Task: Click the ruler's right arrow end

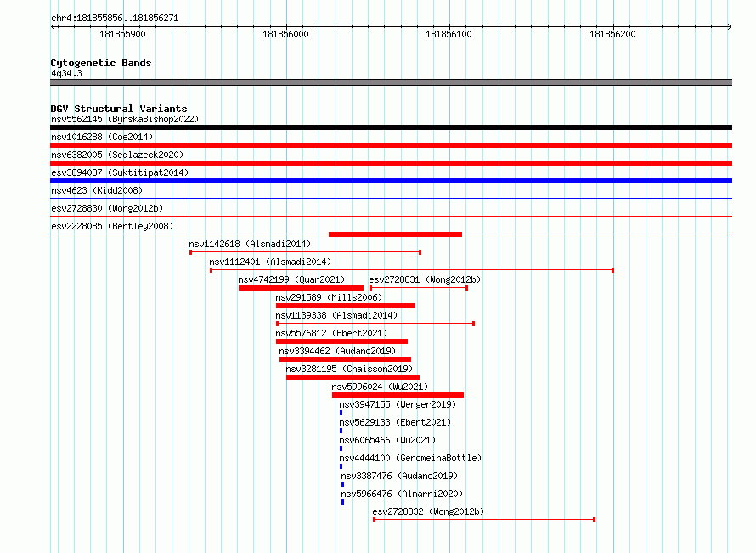Action: (x=730, y=26)
